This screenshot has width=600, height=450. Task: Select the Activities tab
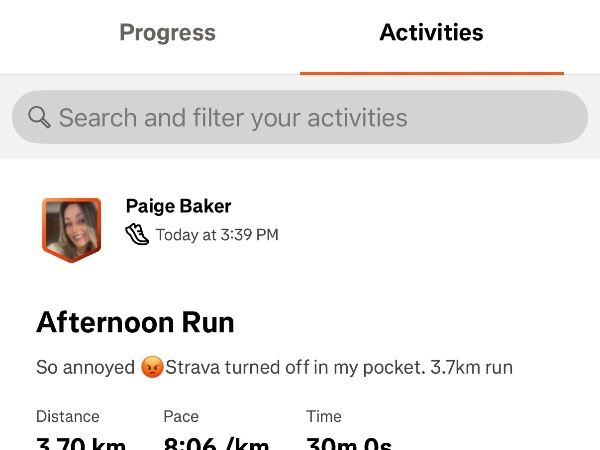click(x=431, y=33)
